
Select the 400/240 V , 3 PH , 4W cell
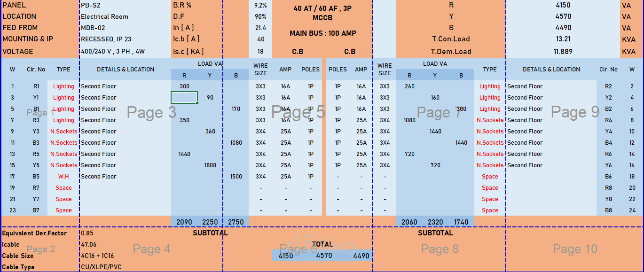125,51
